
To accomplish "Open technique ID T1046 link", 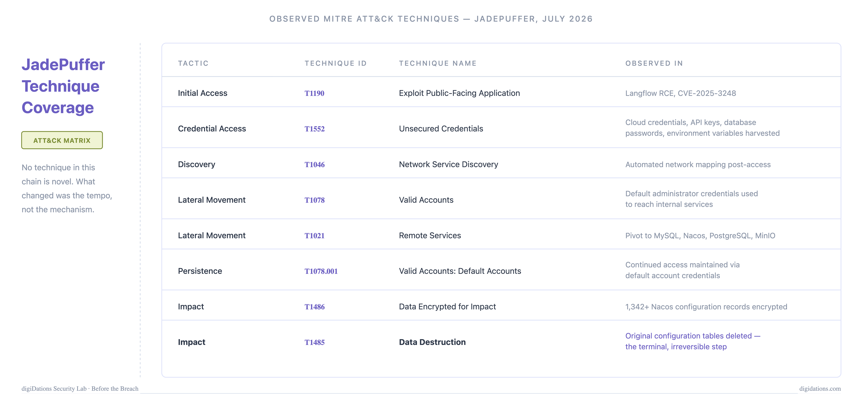I will click(x=315, y=164).
